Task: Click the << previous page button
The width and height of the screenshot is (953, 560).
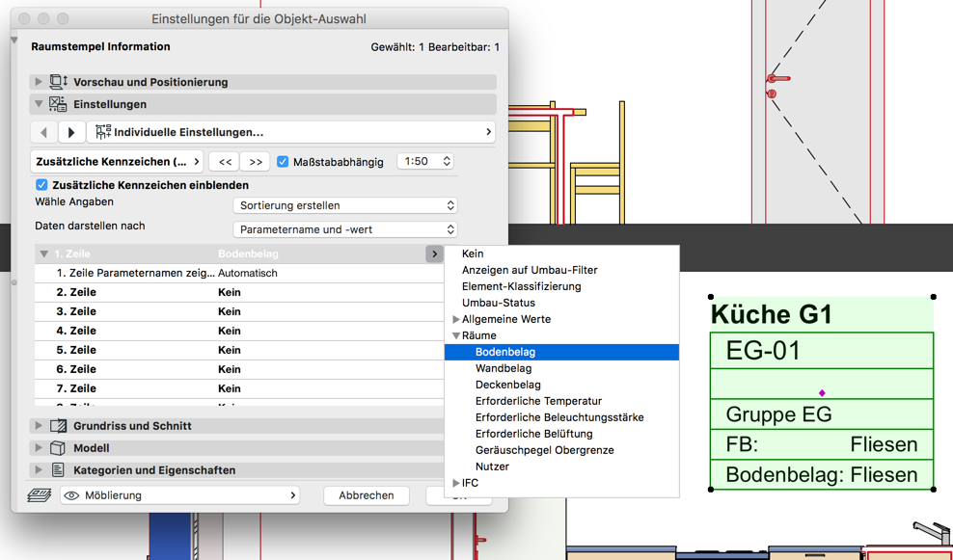Action: (225, 162)
